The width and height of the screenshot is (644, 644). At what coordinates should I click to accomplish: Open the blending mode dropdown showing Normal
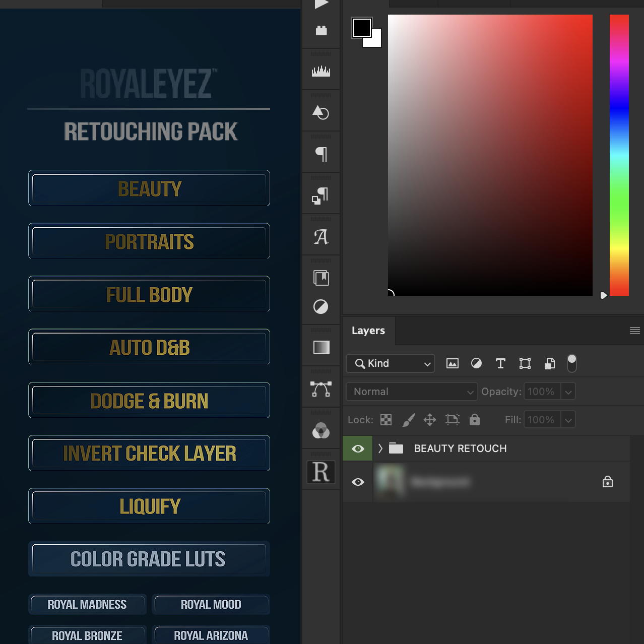pos(411,392)
